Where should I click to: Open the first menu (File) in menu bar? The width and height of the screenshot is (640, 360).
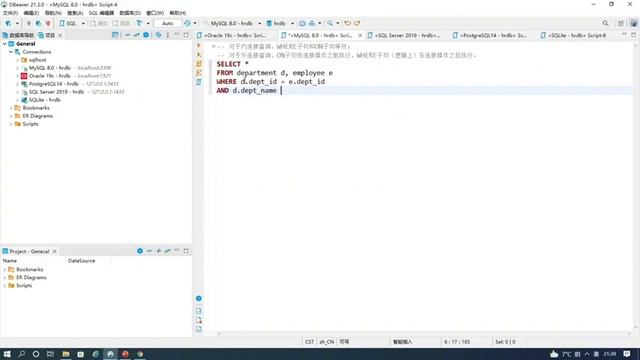pos(10,13)
